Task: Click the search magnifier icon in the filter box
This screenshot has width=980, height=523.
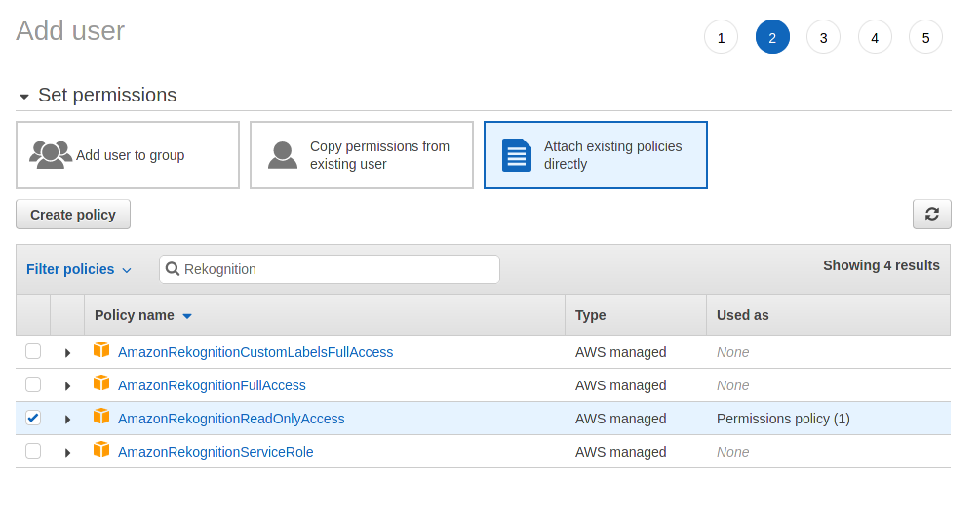Action: 173,269
